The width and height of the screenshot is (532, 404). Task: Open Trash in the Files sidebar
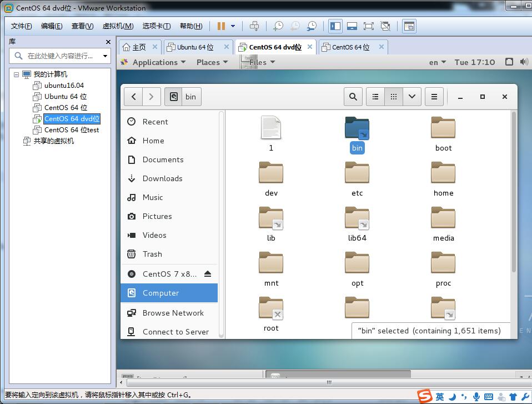(x=169, y=254)
